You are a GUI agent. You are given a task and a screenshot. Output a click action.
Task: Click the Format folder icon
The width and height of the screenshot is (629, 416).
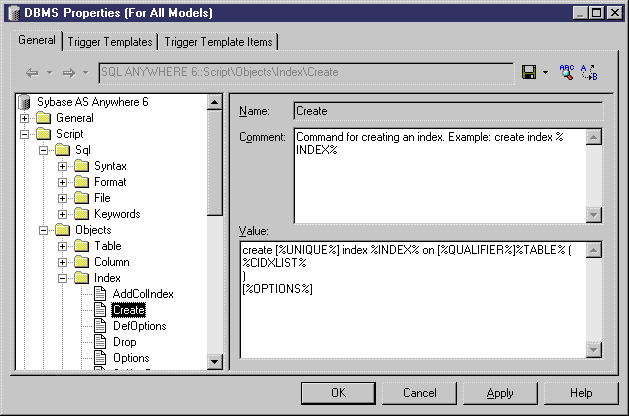[81, 182]
